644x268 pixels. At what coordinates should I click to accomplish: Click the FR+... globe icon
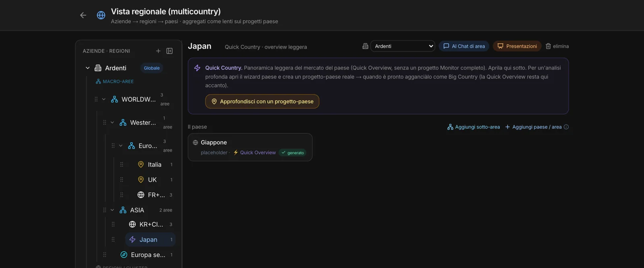click(x=141, y=195)
